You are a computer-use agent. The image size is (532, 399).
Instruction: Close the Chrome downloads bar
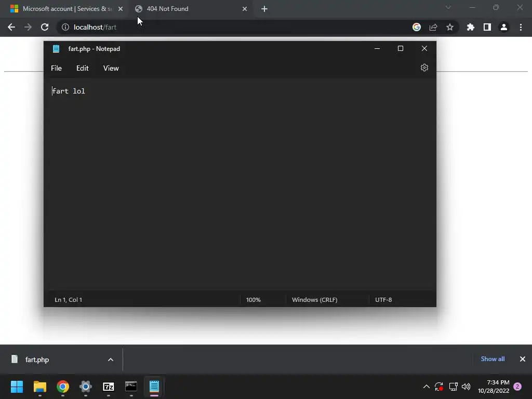tap(523, 359)
